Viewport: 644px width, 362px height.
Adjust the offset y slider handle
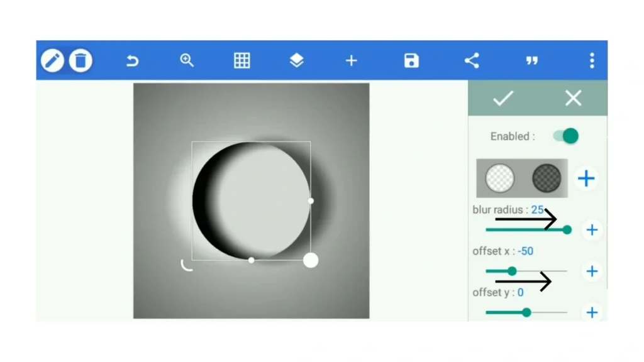[526, 312]
